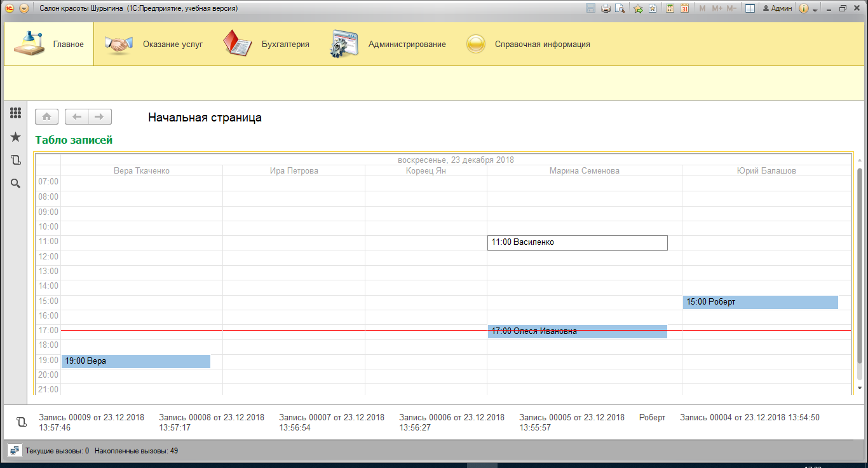Click history icon in bottom panel
The height and width of the screenshot is (468, 868).
tap(22, 422)
